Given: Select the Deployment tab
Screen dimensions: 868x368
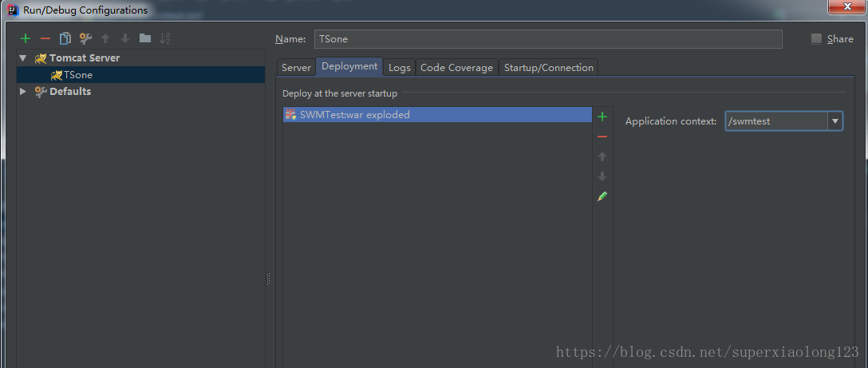Looking at the screenshot, I should pyautogui.click(x=349, y=66).
